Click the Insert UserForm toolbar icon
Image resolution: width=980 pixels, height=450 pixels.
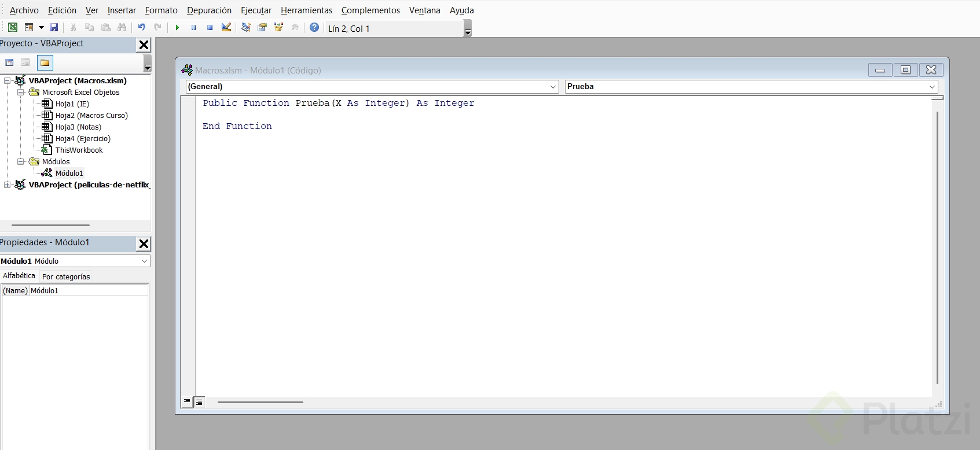[28, 27]
